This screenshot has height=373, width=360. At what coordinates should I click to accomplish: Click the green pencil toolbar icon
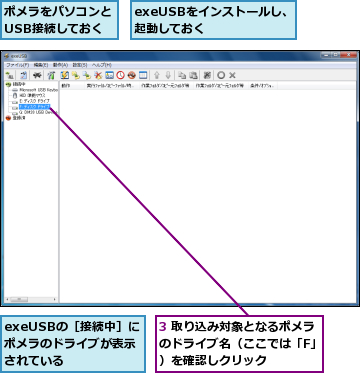tap(51, 75)
